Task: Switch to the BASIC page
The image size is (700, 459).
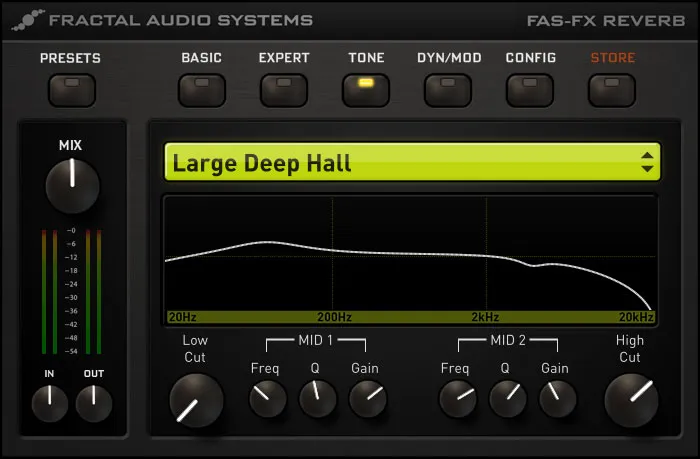Action: click(201, 90)
